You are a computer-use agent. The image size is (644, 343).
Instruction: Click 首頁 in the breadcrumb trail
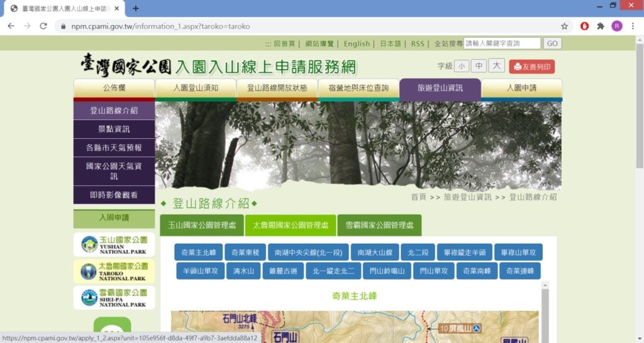pos(418,197)
